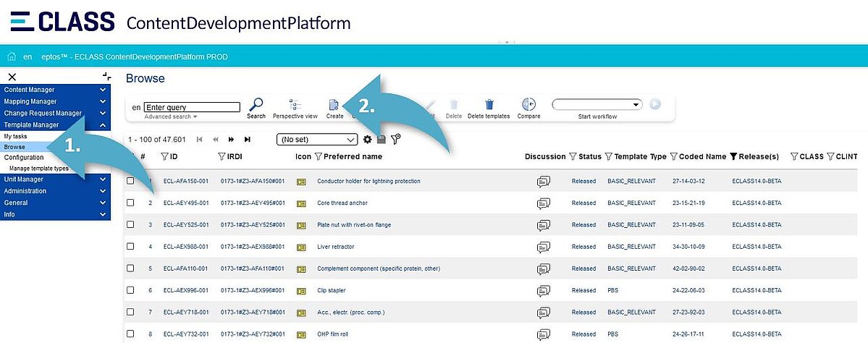868x343 pixels.
Task: Open the Start workflow dropdown
Action: pos(597,104)
